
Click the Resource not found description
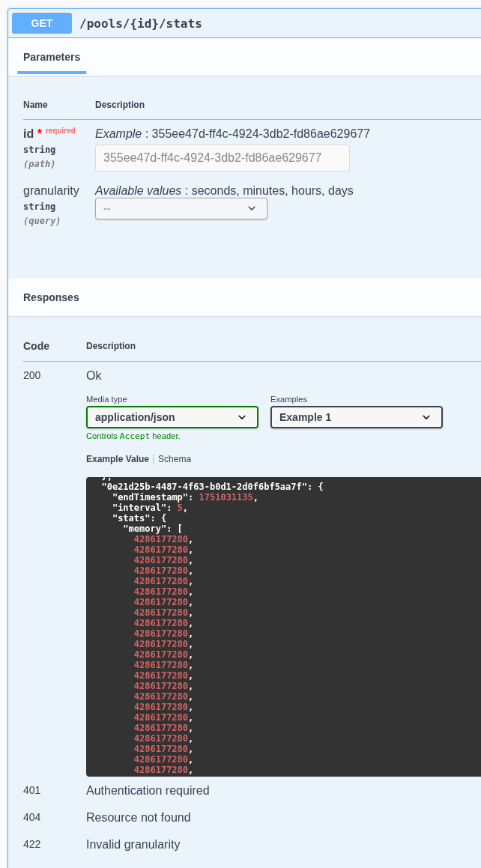pyautogui.click(x=139, y=818)
